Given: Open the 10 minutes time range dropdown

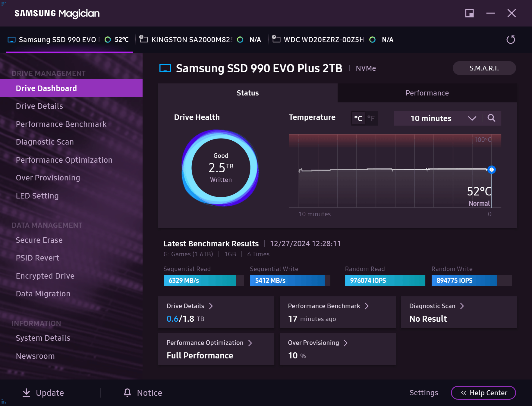Looking at the screenshot, I should click(438, 118).
